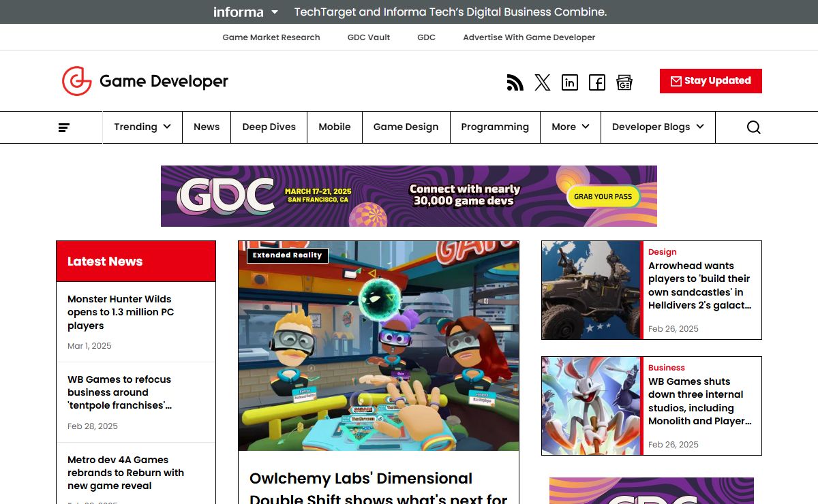Screen dimensions: 818x504
Task: Open the Bugs Bunny MultiVersus thumbnail
Action: (591, 406)
